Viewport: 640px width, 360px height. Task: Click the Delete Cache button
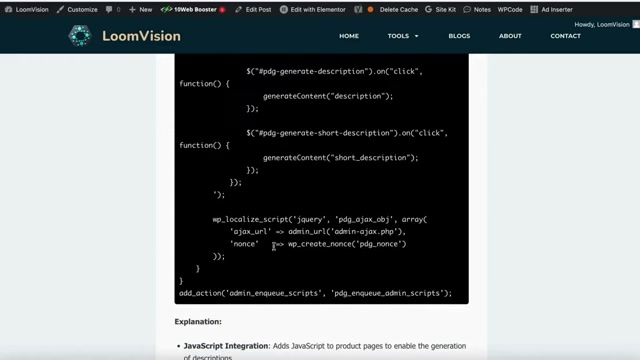[398, 9]
